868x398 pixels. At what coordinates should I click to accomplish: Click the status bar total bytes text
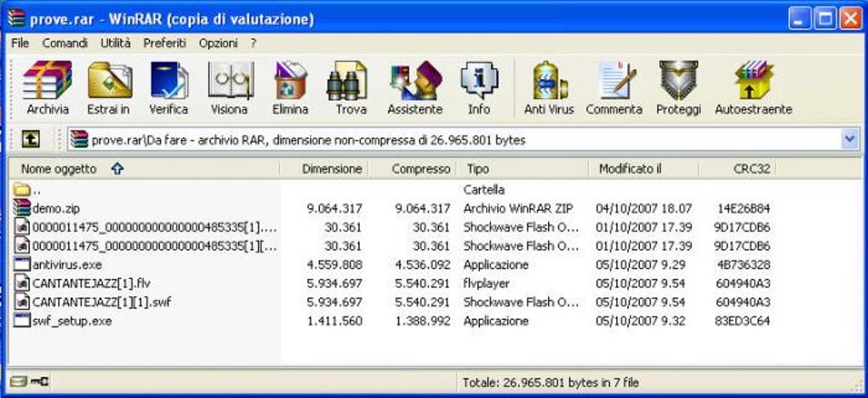[551, 382]
